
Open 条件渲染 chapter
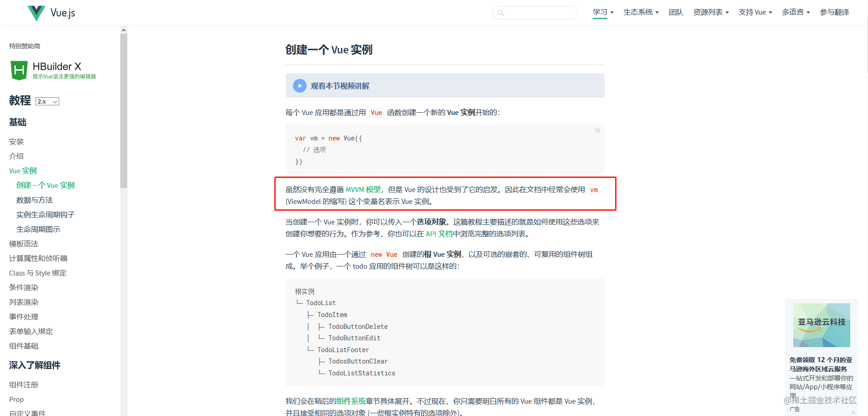[x=24, y=287]
